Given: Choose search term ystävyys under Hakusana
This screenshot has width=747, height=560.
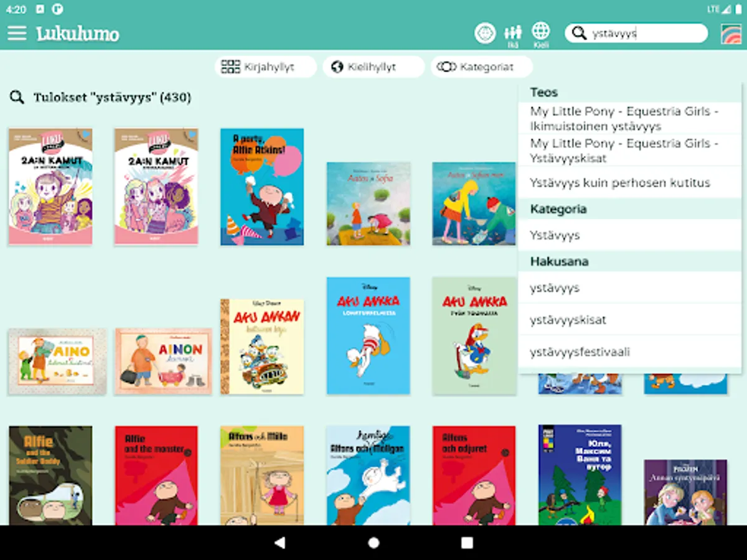Looking at the screenshot, I should tap(630, 287).
